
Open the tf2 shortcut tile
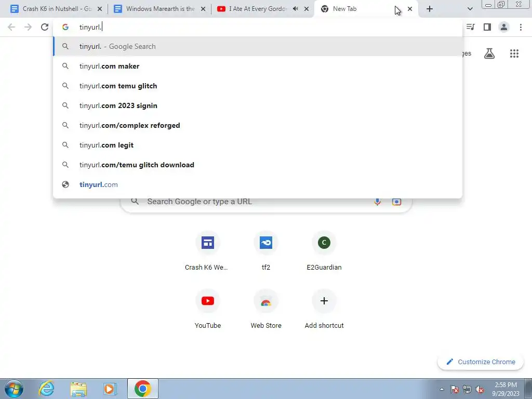click(266, 251)
